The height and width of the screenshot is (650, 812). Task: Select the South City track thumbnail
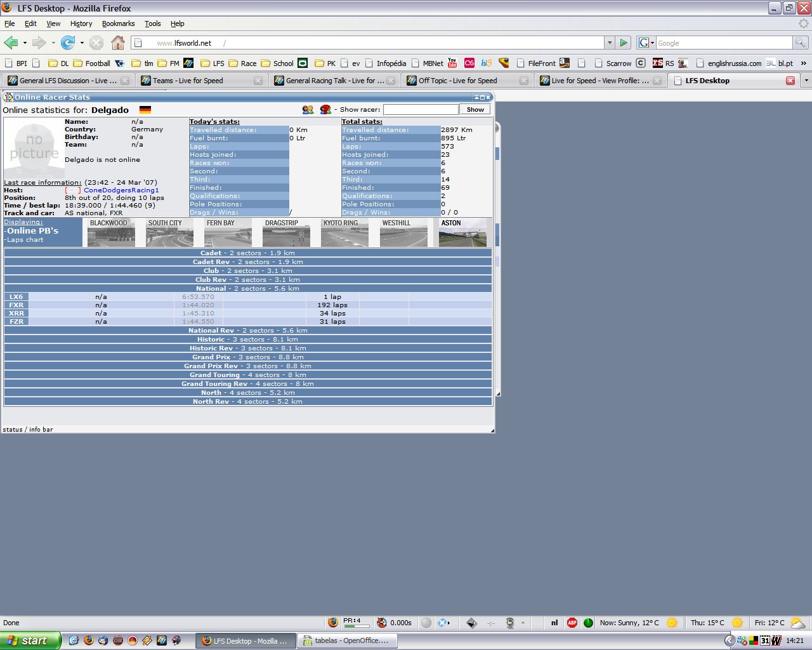click(169, 232)
